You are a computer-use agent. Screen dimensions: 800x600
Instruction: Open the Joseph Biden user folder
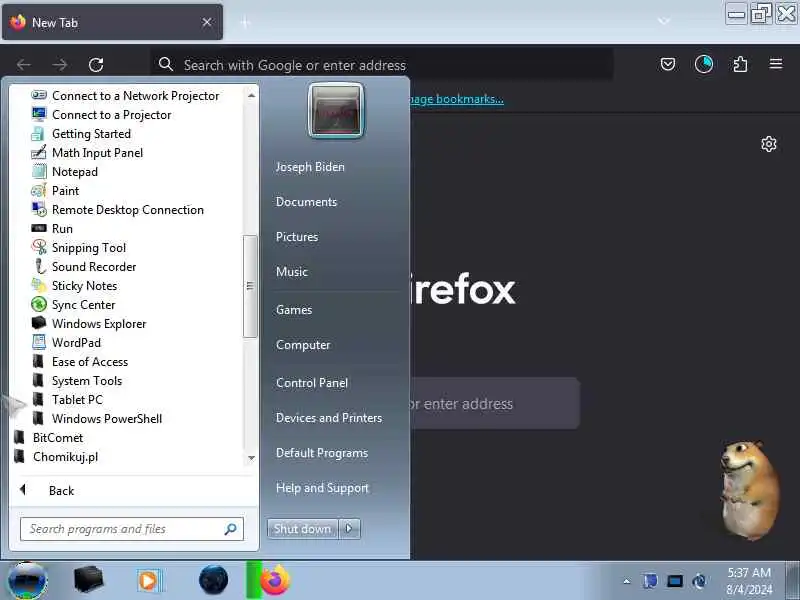tap(310, 167)
